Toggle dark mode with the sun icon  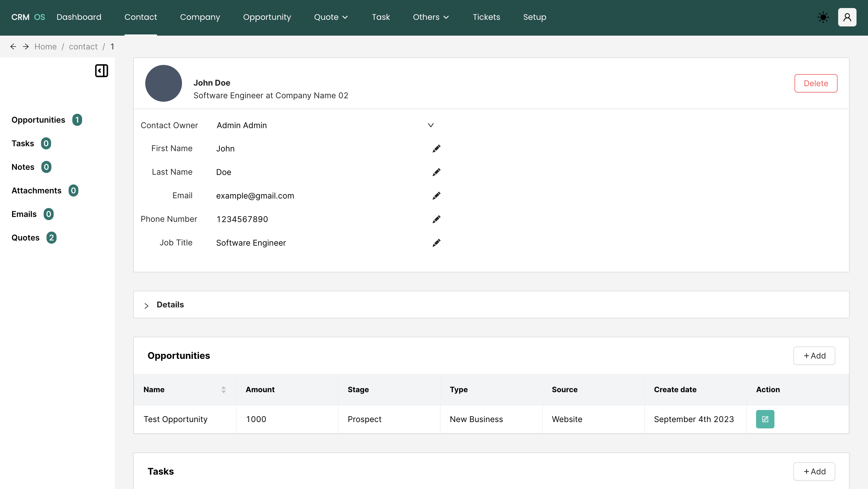click(823, 17)
